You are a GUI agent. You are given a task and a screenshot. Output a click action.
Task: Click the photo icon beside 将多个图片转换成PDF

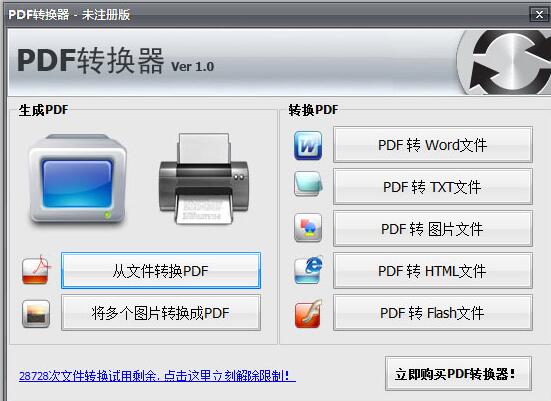(36, 313)
